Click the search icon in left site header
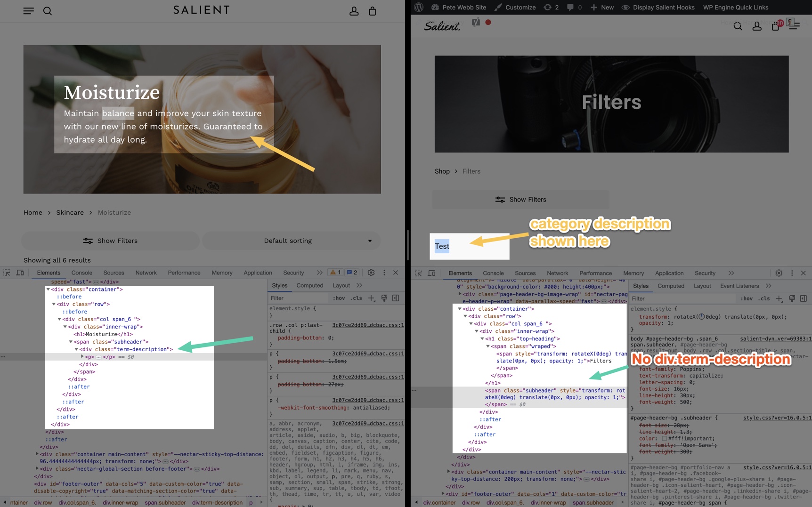Viewport: 812px width, 507px height. pyautogui.click(x=48, y=11)
